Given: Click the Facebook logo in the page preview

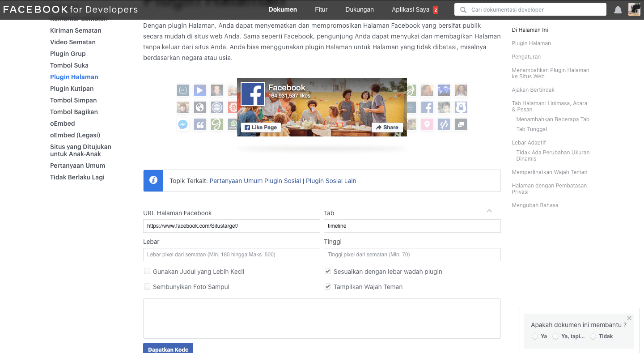Looking at the screenshot, I should [x=252, y=94].
